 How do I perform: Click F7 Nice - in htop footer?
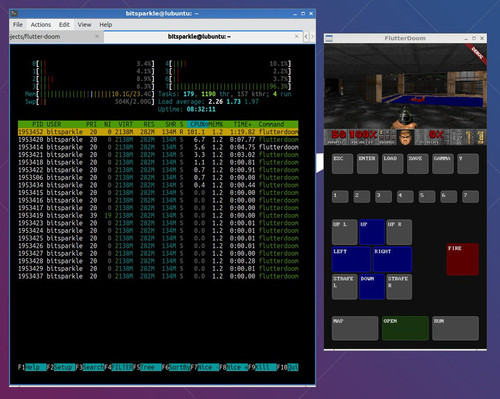tap(205, 367)
